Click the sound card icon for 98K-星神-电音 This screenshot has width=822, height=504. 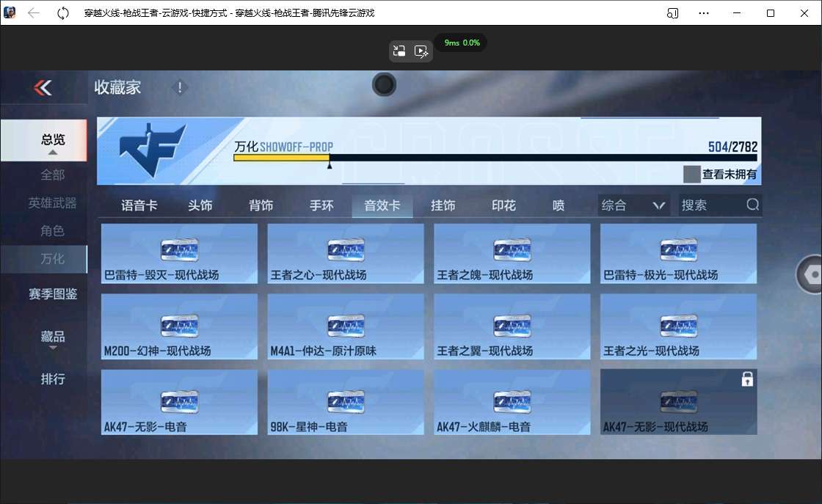[346, 402]
